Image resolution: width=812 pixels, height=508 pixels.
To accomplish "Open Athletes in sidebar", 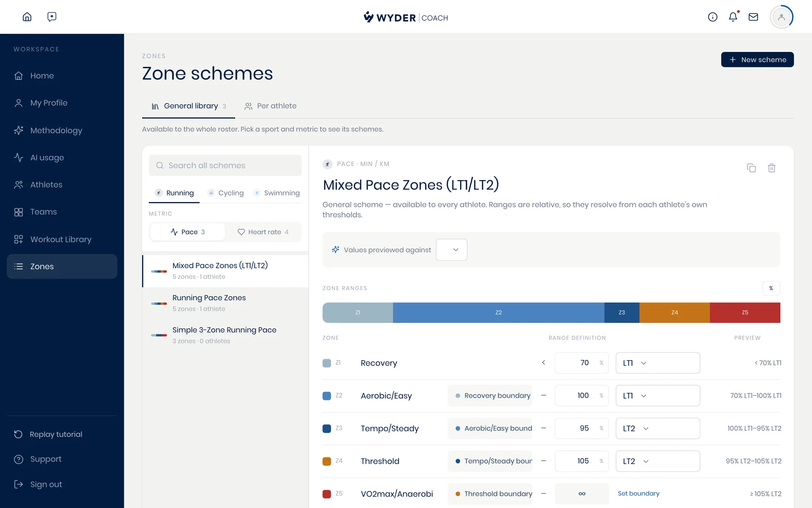I will pos(62,185).
